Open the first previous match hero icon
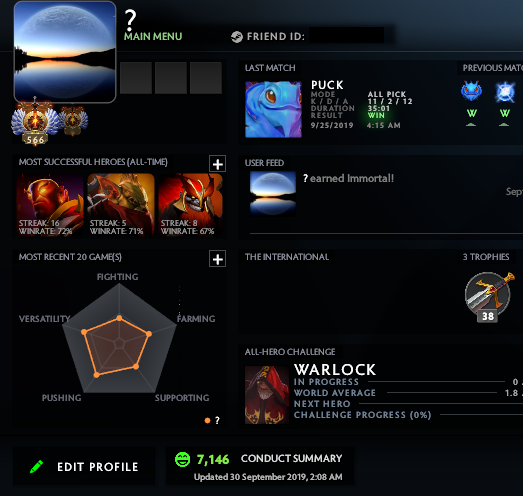Viewport: 523px width, 496px height. (471, 91)
